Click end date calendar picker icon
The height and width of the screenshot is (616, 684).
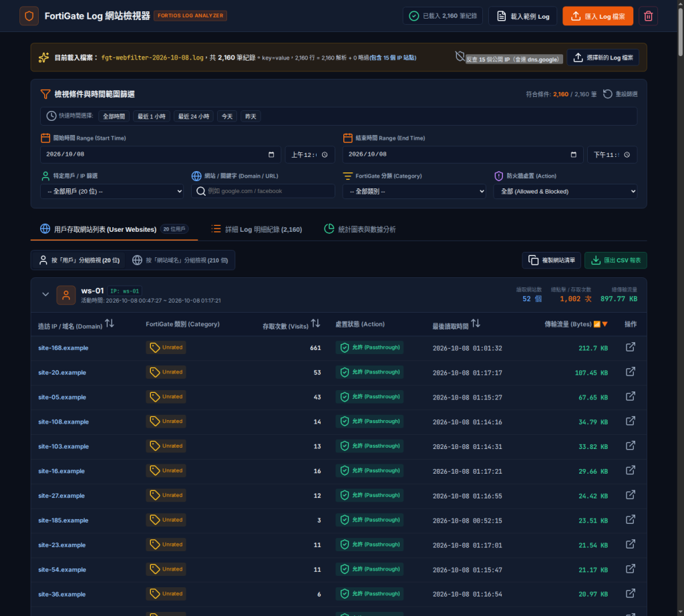574,154
